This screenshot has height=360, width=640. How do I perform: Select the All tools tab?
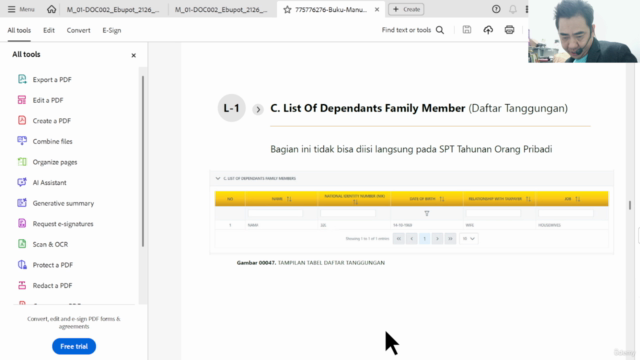pyautogui.click(x=19, y=30)
